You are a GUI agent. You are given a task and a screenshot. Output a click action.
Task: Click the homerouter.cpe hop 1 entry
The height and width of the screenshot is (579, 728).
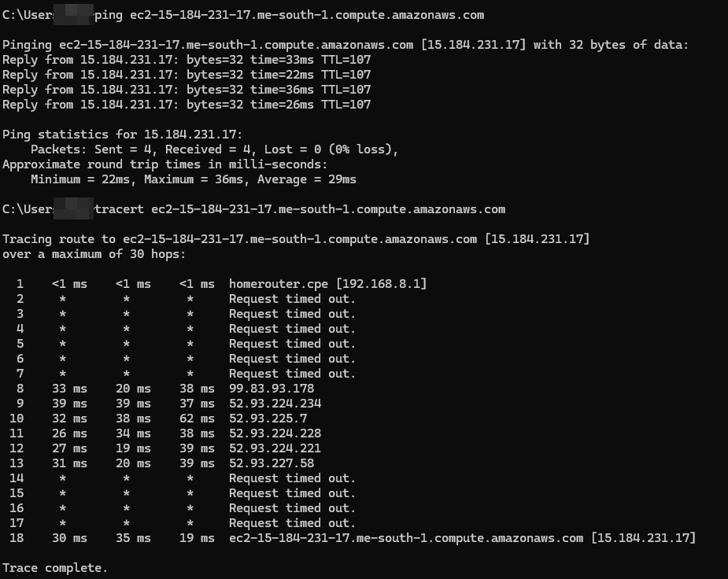327,284
